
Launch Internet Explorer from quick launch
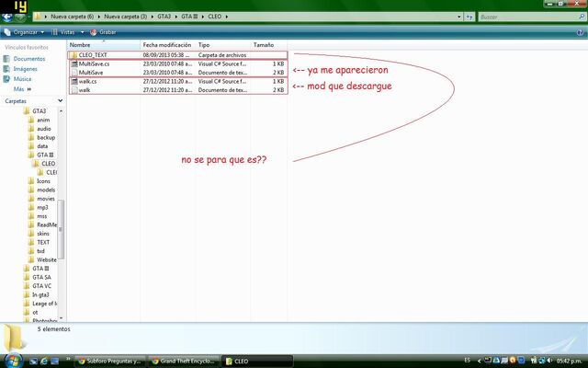(x=44, y=362)
